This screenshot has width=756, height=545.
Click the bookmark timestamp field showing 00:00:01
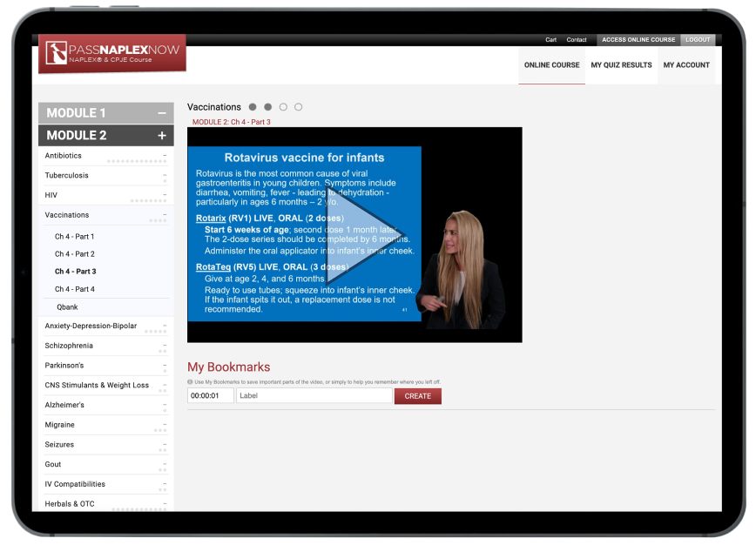click(210, 395)
